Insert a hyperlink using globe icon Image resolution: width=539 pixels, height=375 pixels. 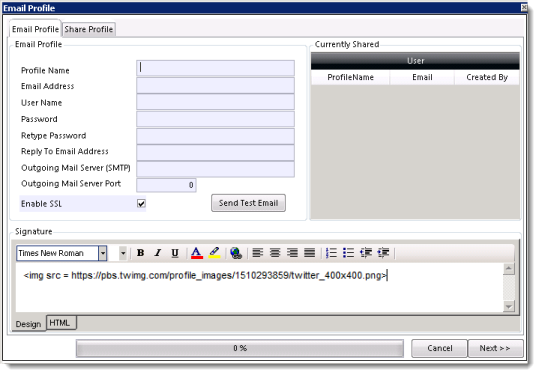(x=236, y=253)
